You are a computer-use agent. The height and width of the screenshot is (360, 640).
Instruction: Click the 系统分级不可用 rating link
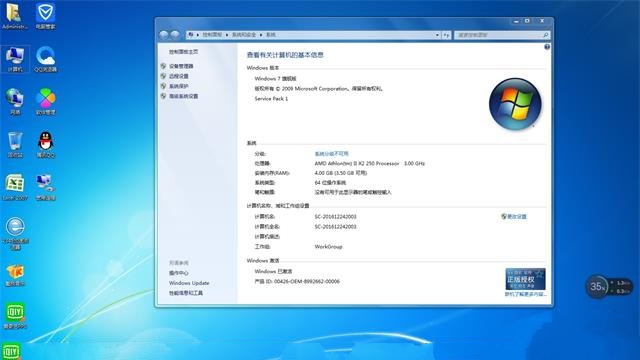(x=331, y=154)
